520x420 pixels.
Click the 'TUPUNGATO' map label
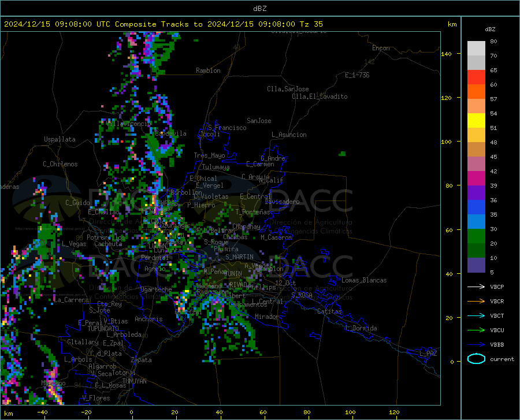pyautogui.click(x=103, y=329)
